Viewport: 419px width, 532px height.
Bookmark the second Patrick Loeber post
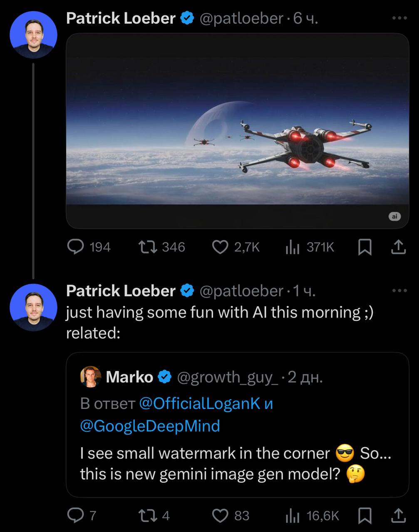point(365,516)
